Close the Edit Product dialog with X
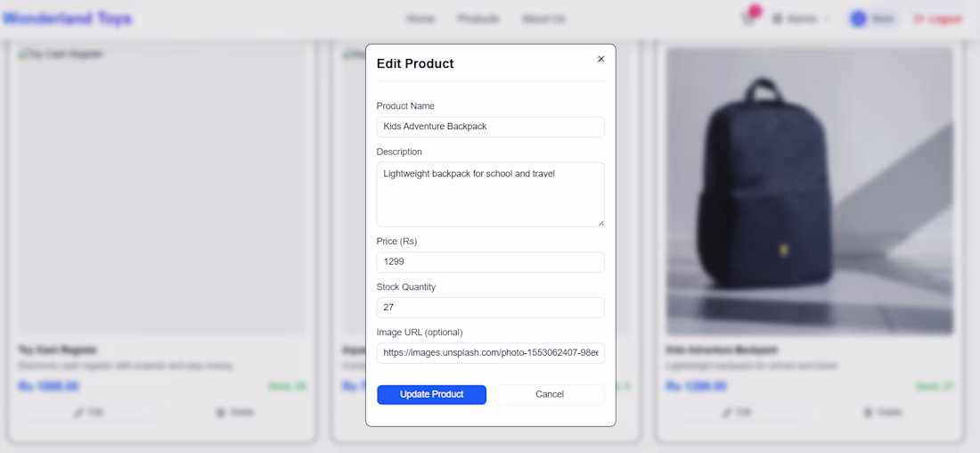980x453 pixels. click(x=600, y=59)
